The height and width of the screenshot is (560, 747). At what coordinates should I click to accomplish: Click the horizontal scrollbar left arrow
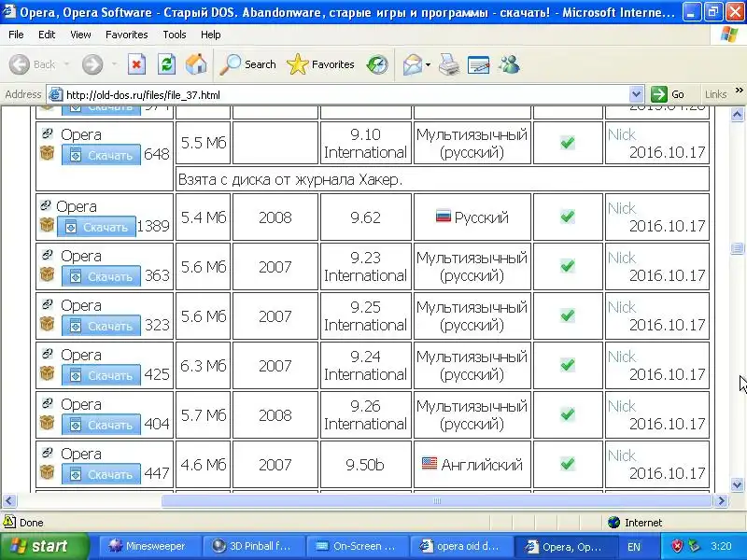click(x=9, y=501)
